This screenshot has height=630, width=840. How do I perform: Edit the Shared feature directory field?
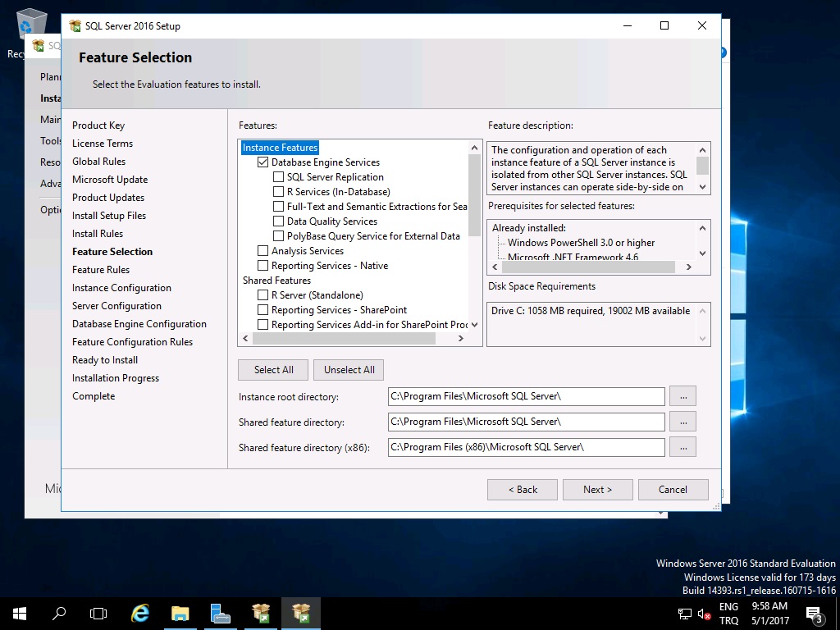point(526,422)
